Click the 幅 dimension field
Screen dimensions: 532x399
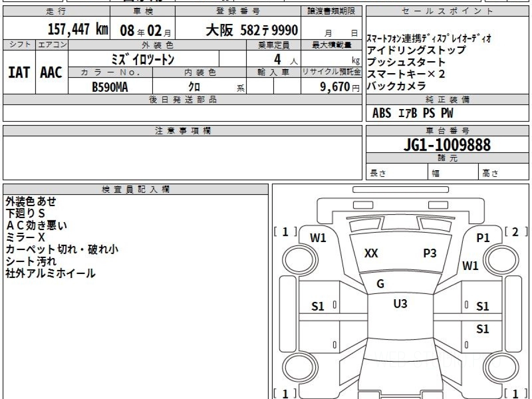(x=453, y=172)
